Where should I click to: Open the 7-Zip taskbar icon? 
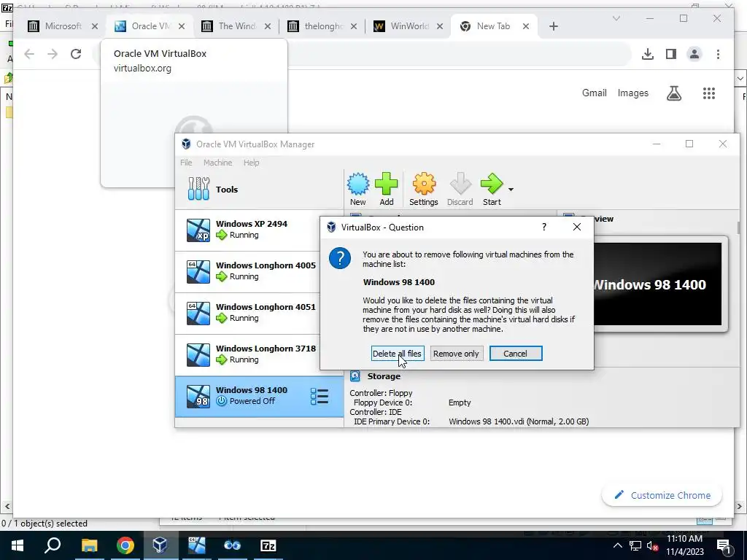[x=268, y=545]
